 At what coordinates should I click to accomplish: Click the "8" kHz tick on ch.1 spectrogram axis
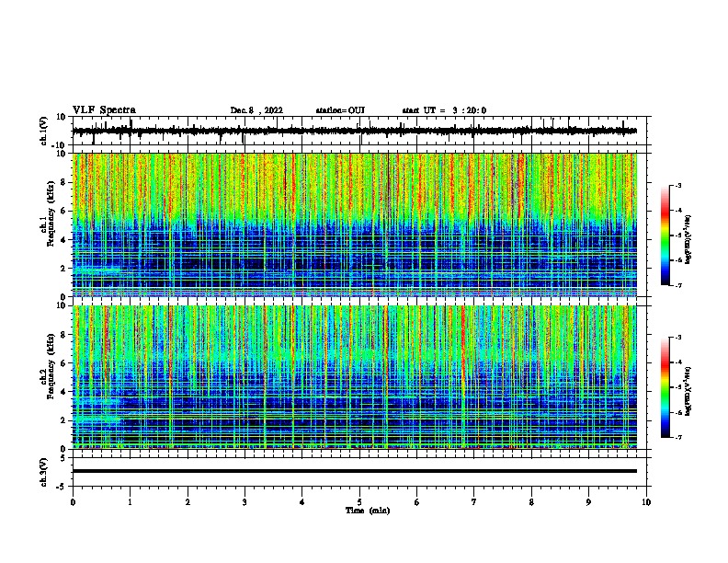65,182
